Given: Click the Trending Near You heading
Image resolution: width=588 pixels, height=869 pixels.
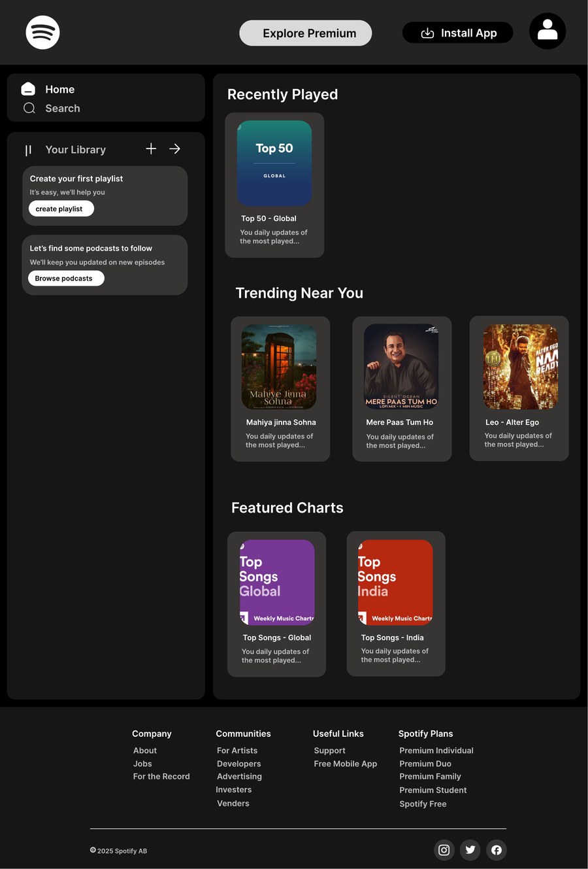Looking at the screenshot, I should pos(299,293).
